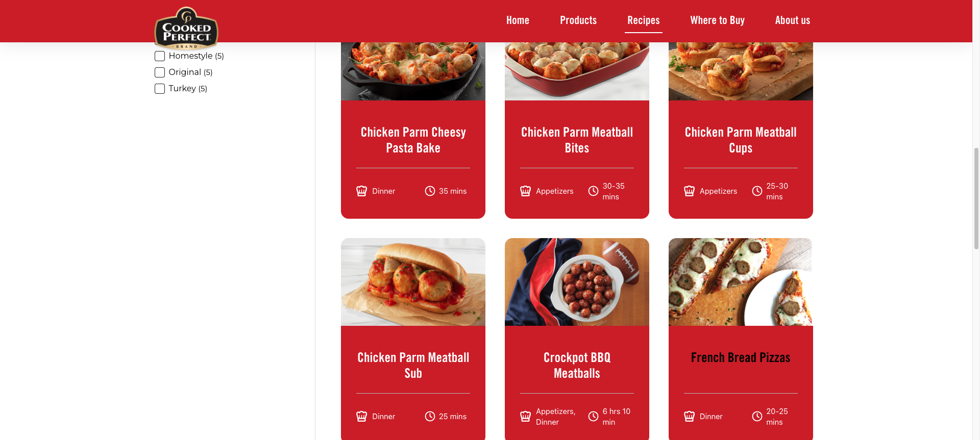Open the About us page

793,20
